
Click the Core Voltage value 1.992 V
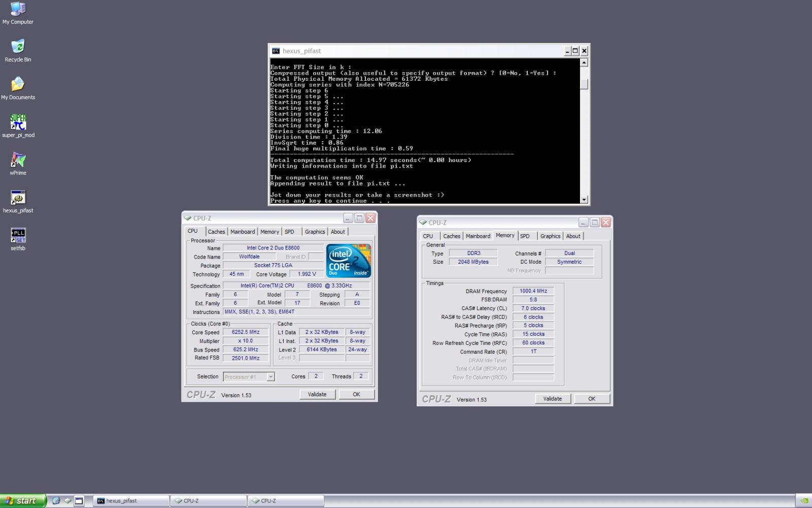(307, 274)
